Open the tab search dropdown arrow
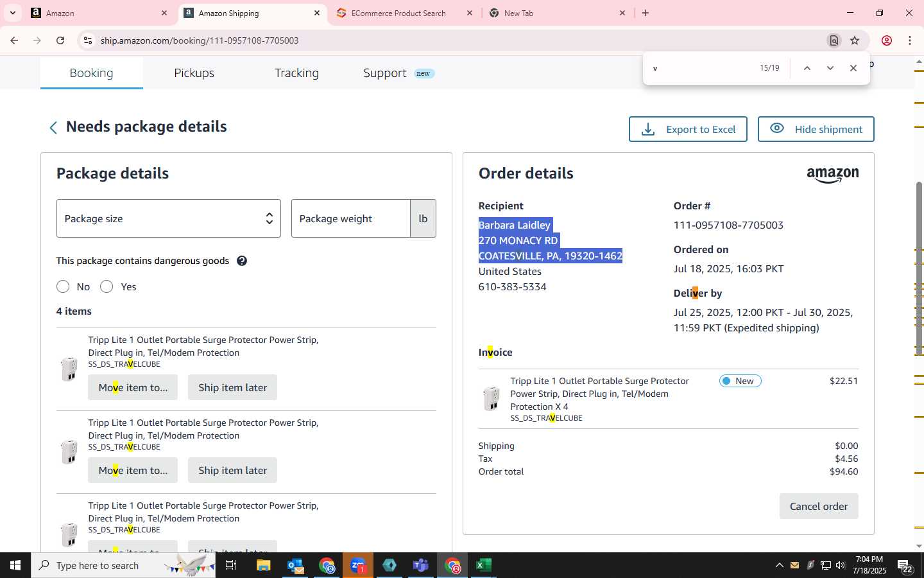 tap(12, 13)
